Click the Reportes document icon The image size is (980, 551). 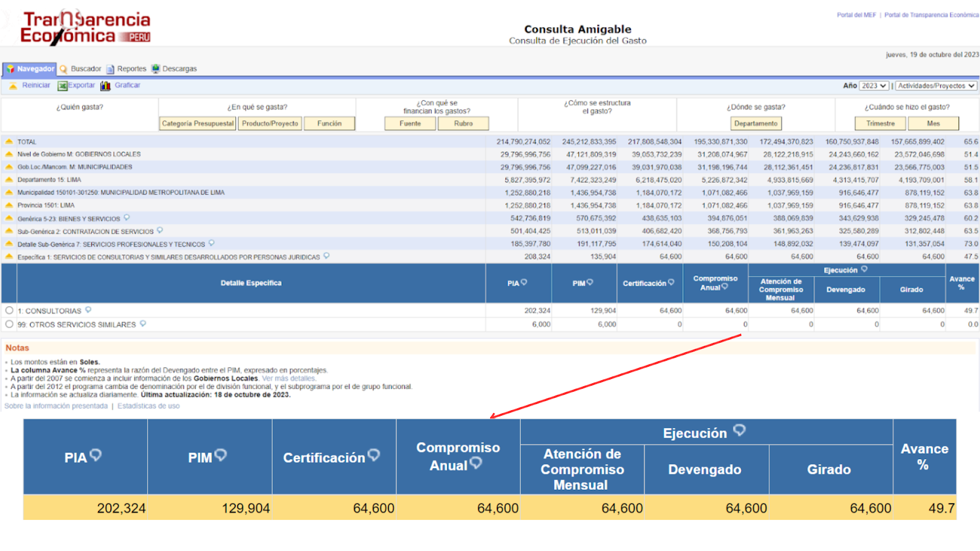[x=111, y=69]
